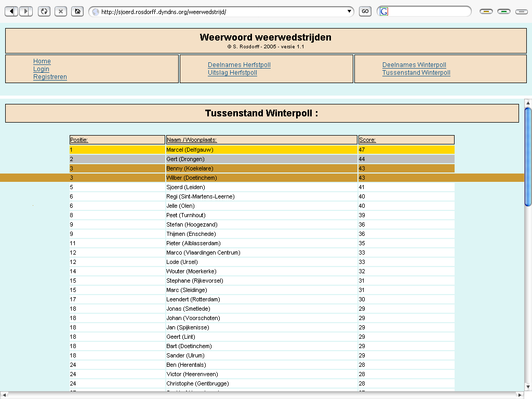Click the green maximize window button
This screenshot has width=532, height=399.
tap(504, 11)
